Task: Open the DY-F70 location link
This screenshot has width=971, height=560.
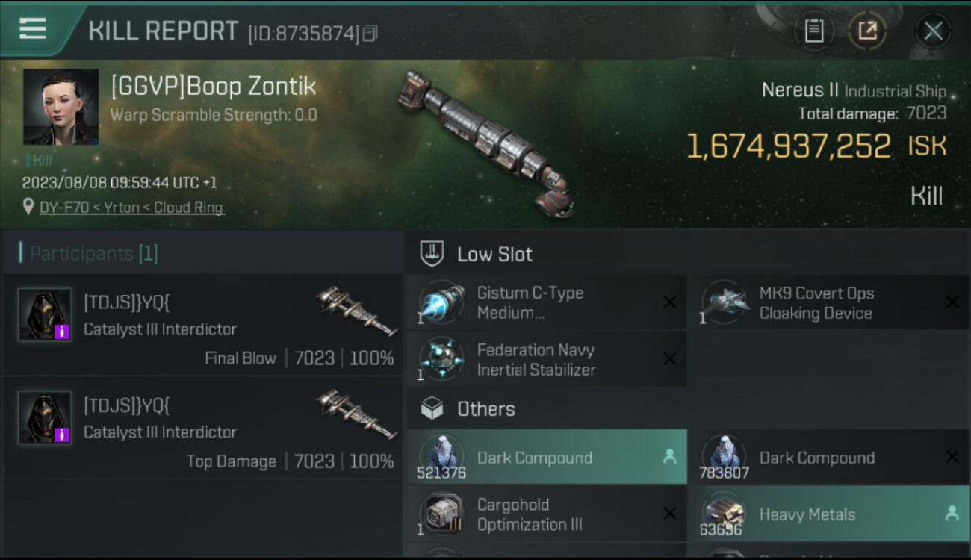Action: tap(131, 208)
